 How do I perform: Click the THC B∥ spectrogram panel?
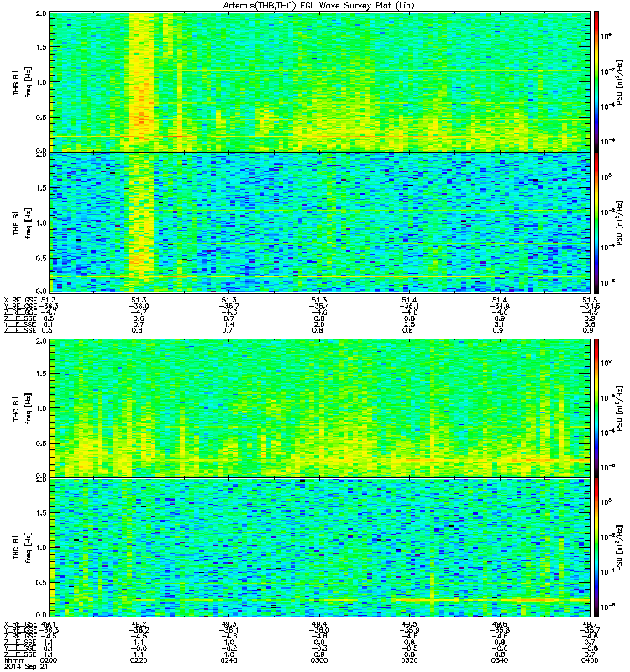[x=320, y=548]
